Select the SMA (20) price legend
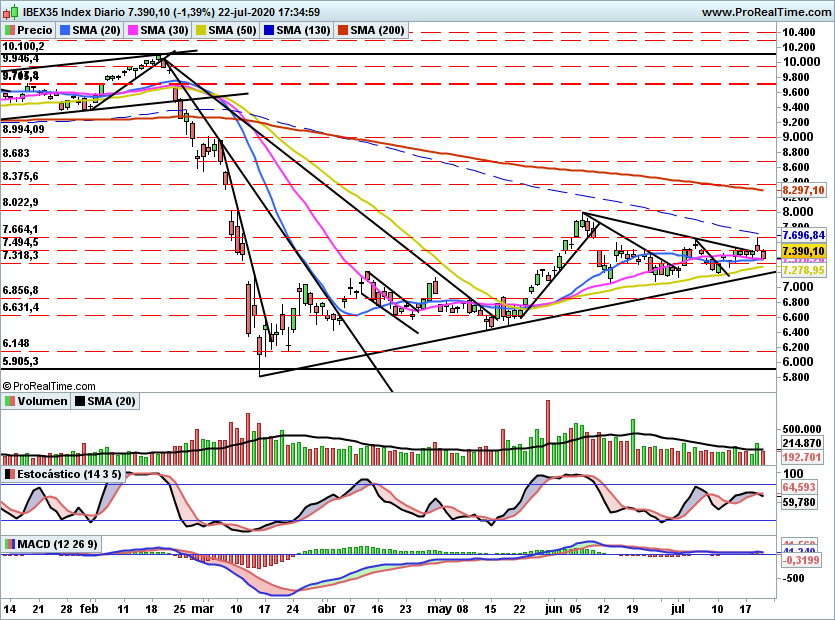 pyautogui.click(x=96, y=30)
